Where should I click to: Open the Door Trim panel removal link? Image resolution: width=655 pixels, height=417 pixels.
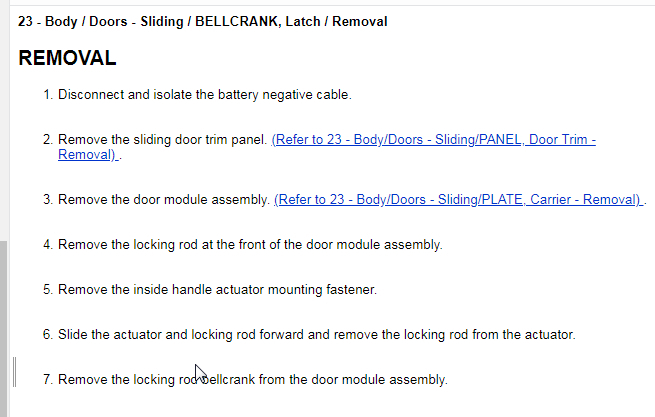tap(433, 140)
